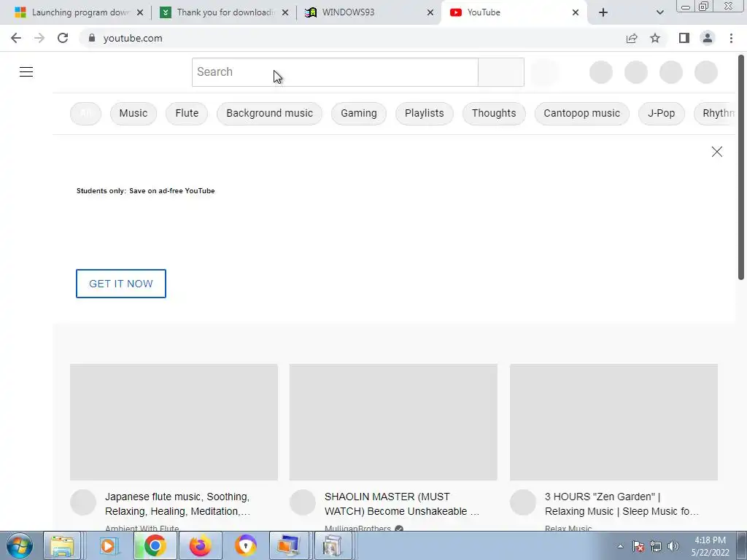Close the Thank you for downloading tab
The width and height of the screenshot is (747, 560).
point(285,12)
